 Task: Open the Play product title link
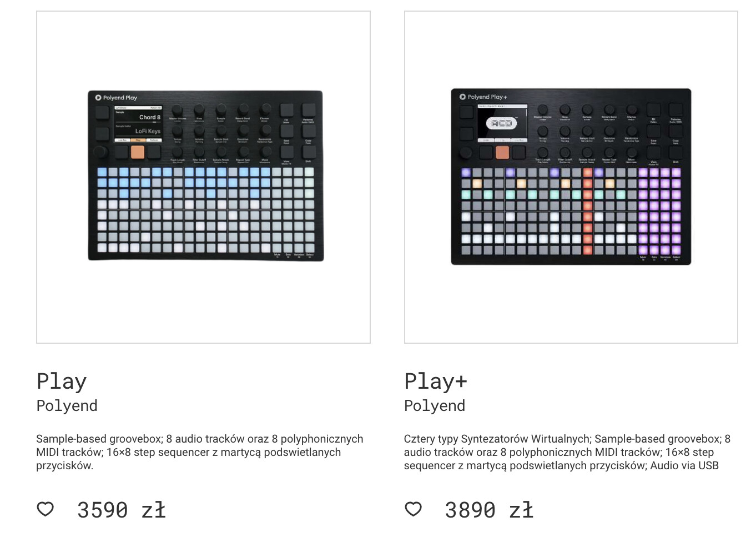[62, 382]
